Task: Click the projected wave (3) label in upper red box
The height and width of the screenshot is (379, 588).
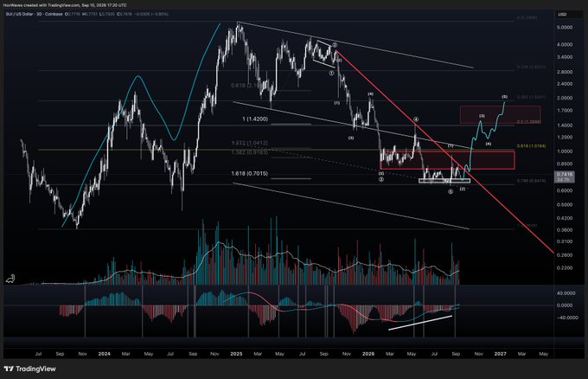Action: [483, 116]
